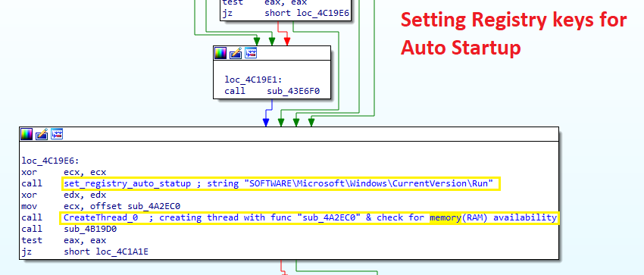Click the loc_4C19E1 node title bar
This screenshot has width=644, height=275.
tap(272, 53)
